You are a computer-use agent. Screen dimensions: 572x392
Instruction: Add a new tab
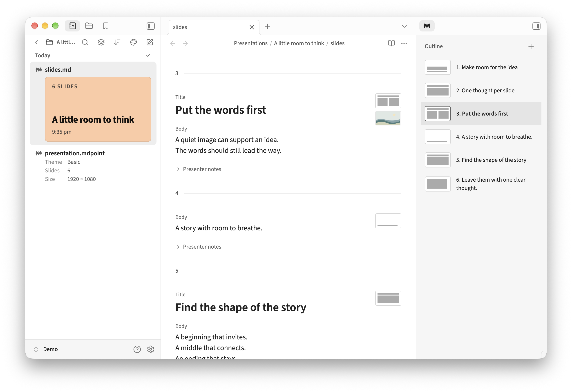pyautogui.click(x=267, y=26)
